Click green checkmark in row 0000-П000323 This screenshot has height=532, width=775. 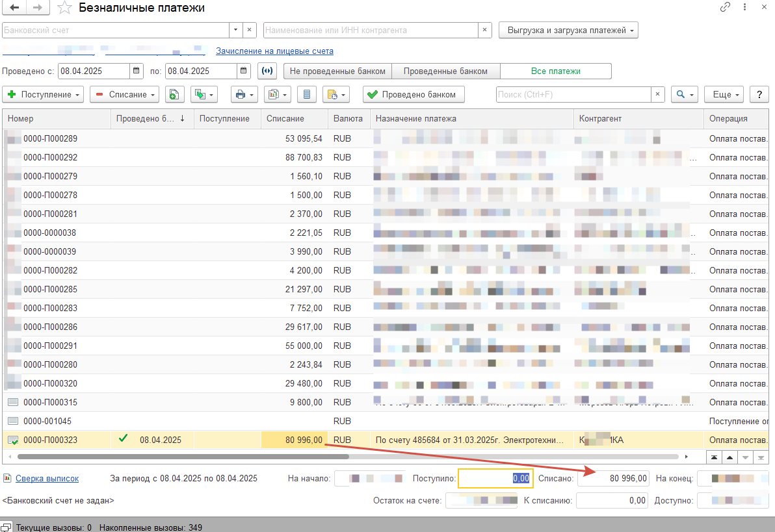click(123, 438)
